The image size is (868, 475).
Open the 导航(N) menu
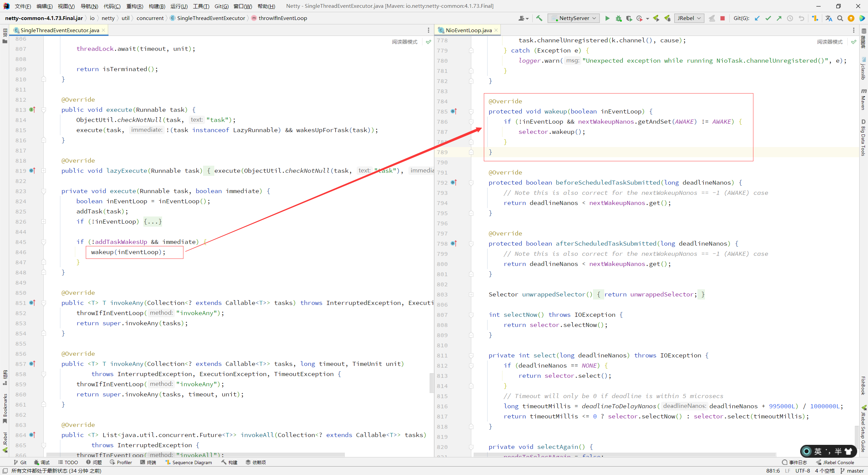coord(89,6)
